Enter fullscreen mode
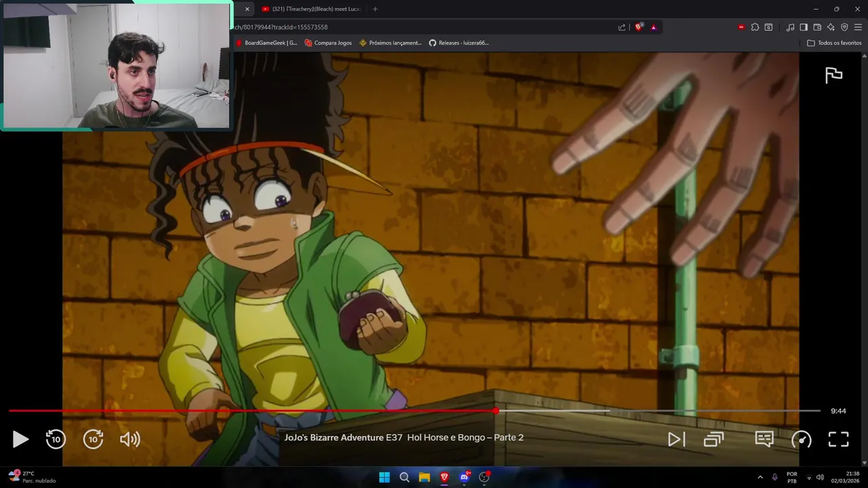Image resolution: width=868 pixels, height=488 pixels. tap(839, 439)
